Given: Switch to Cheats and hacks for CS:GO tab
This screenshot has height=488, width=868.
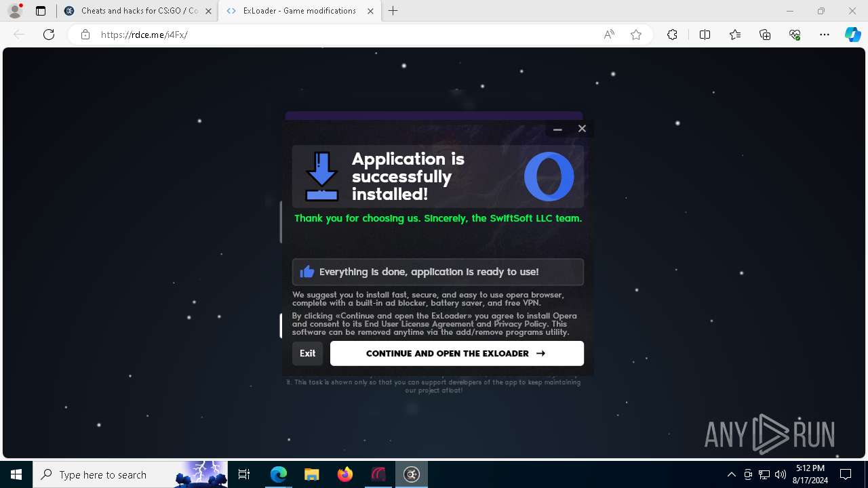Looking at the screenshot, I should click(139, 11).
